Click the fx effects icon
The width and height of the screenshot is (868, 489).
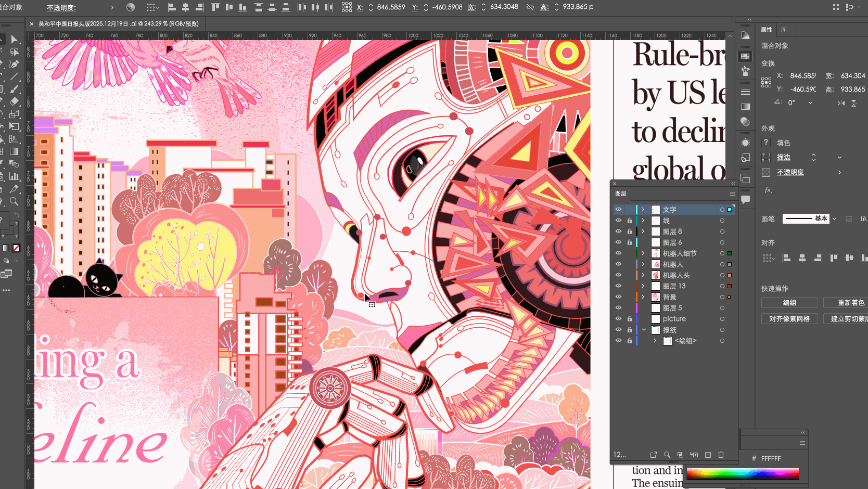pyautogui.click(x=768, y=190)
